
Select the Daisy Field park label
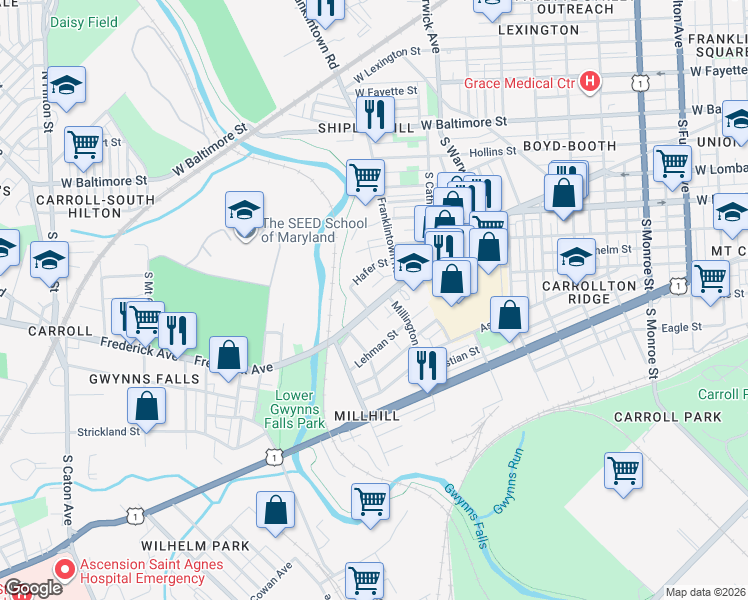tap(83, 22)
